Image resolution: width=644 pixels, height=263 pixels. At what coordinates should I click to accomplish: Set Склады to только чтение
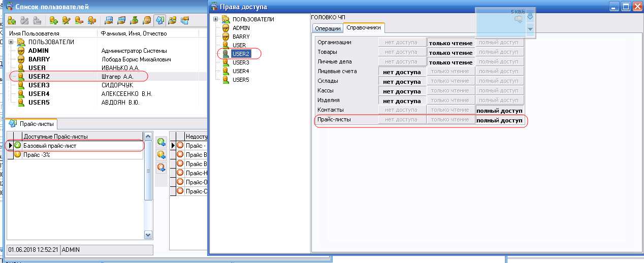pyautogui.click(x=450, y=81)
